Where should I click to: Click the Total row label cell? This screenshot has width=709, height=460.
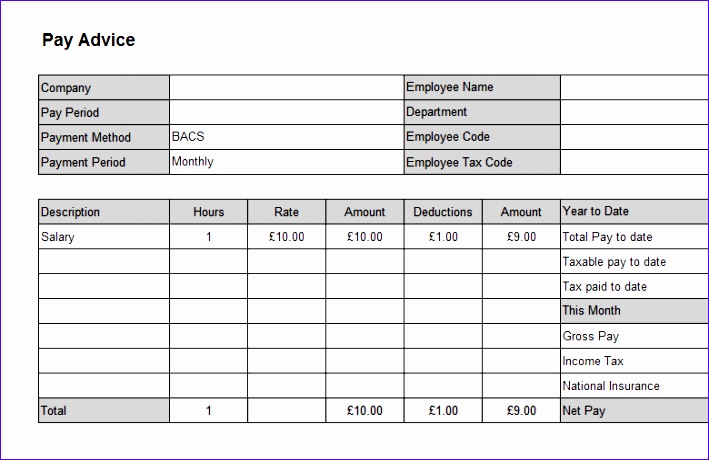[x=104, y=411]
